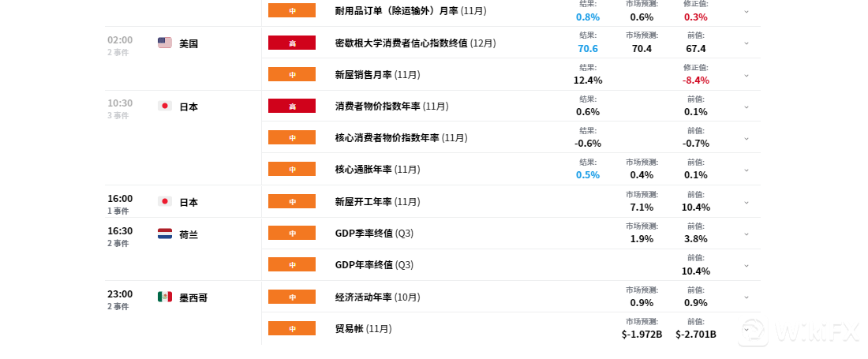Open the GDP季率终值 (Q3) event
This screenshot has height=359, width=868.
tap(374, 234)
